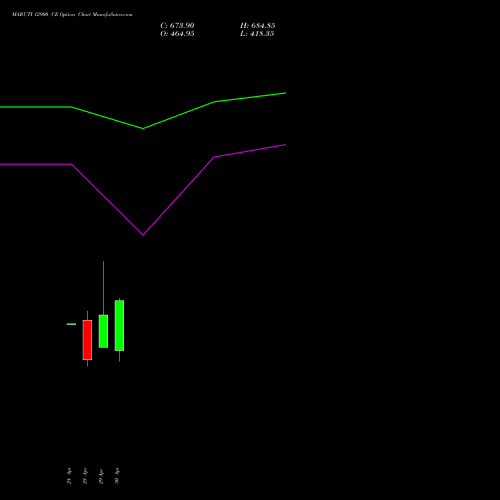
Task: Click the 30 Apr date axis label
Action: pos(117,476)
